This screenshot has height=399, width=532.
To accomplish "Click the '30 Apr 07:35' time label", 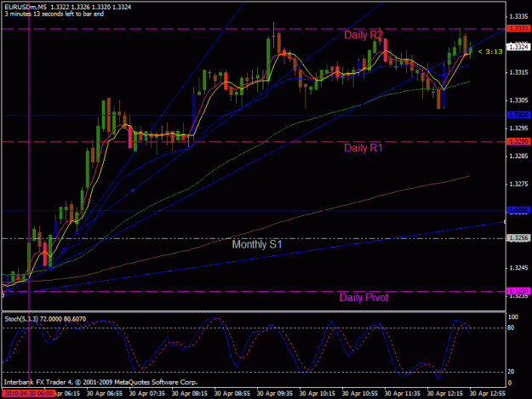I will (x=147, y=394).
